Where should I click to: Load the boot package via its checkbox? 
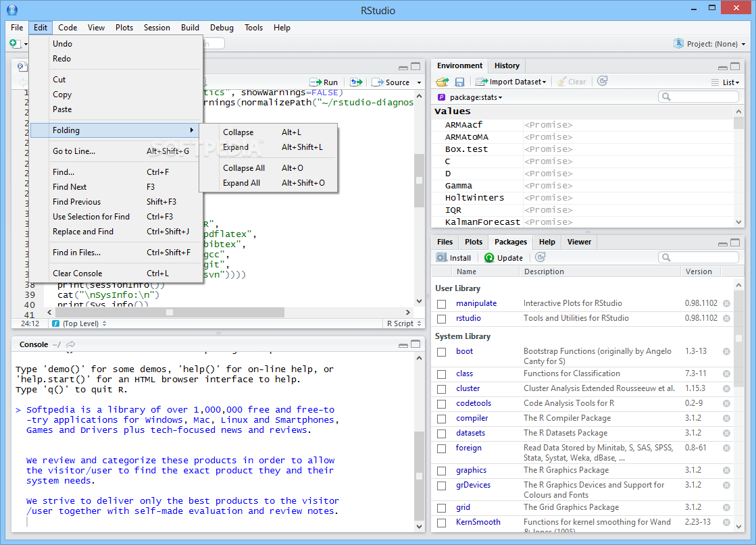tap(442, 353)
